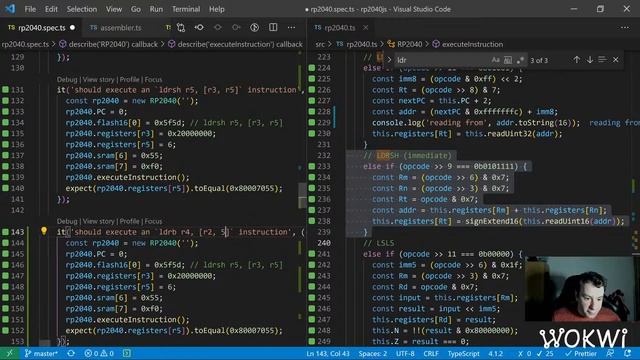The width and height of the screenshot is (640, 360).
Task: Go to previous find match arrow
Action: click(576, 60)
